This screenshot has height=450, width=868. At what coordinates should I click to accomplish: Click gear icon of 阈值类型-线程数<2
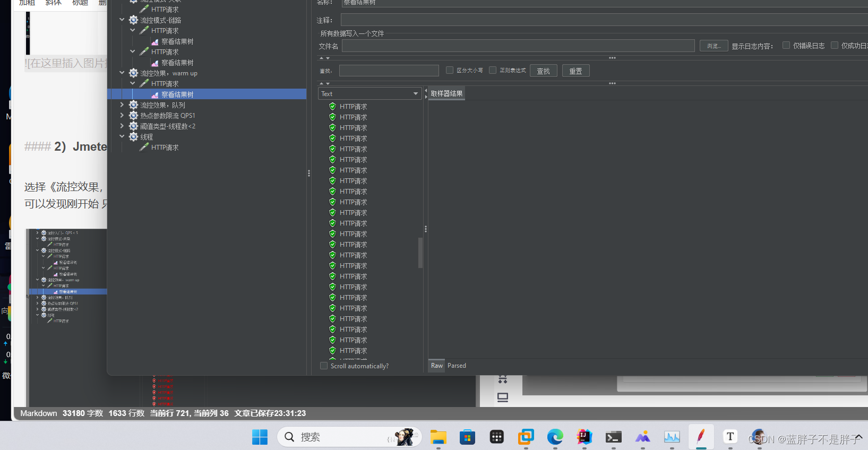(x=134, y=126)
